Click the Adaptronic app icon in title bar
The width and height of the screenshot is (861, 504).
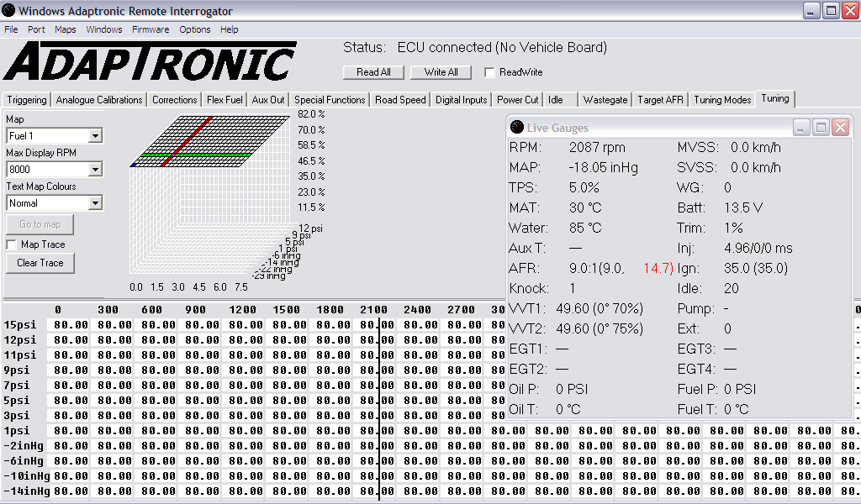pos(9,11)
